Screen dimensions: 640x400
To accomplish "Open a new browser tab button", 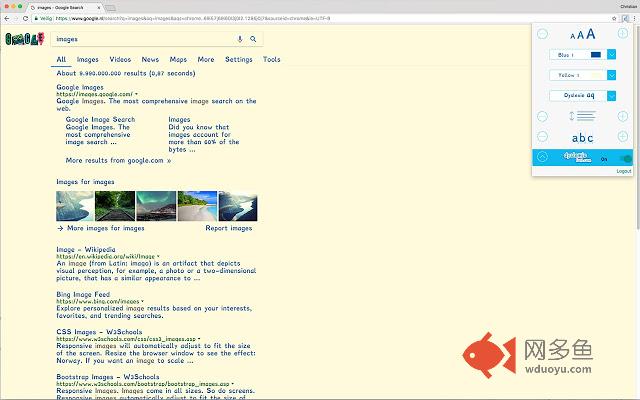I will pos(110,8).
